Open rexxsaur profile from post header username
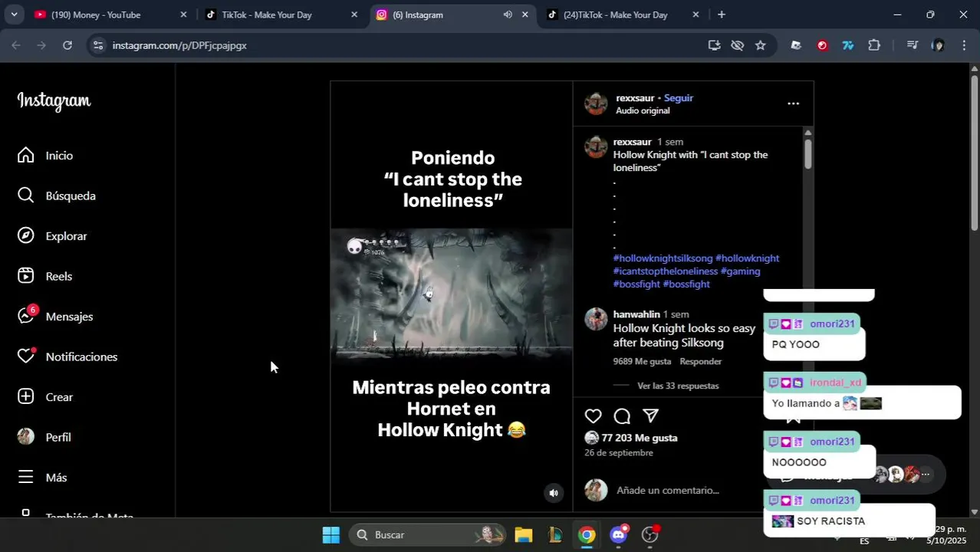This screenshot has width=980, height=552. pos(635,98)
